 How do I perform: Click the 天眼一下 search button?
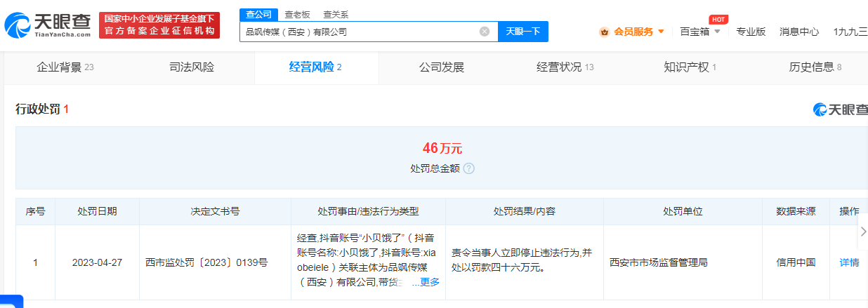pos(523,32)
